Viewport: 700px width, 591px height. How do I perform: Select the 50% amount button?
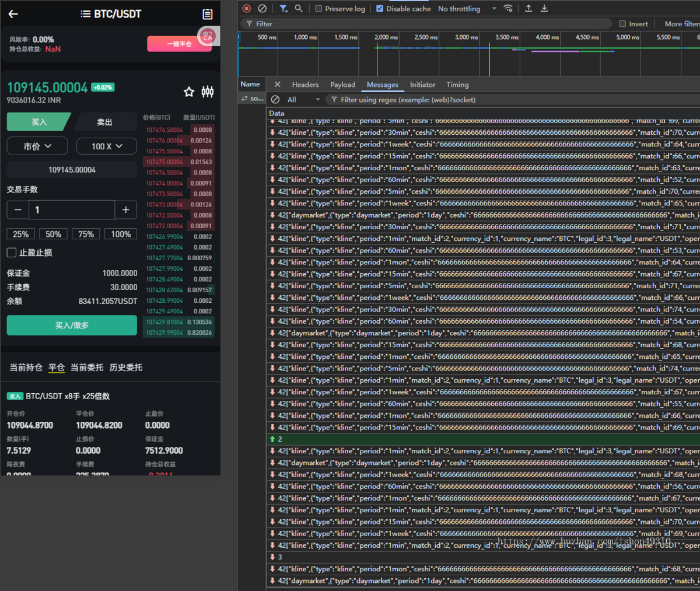click(53, 234)
